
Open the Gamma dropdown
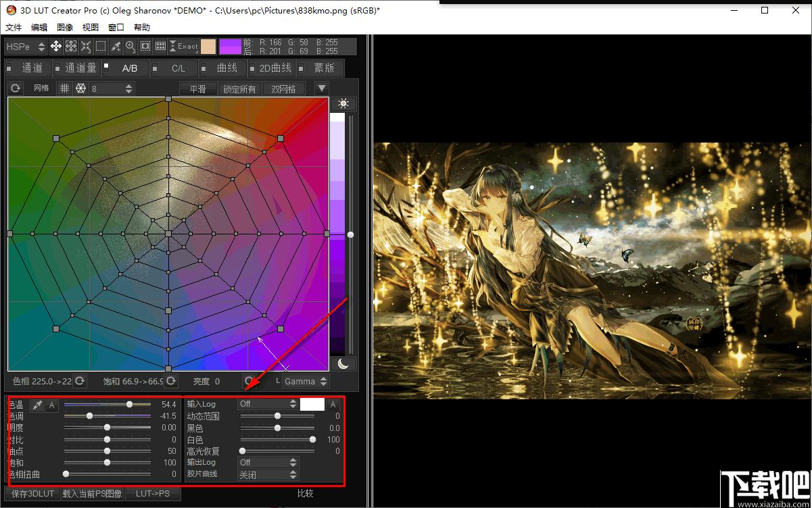click(306, 381)
